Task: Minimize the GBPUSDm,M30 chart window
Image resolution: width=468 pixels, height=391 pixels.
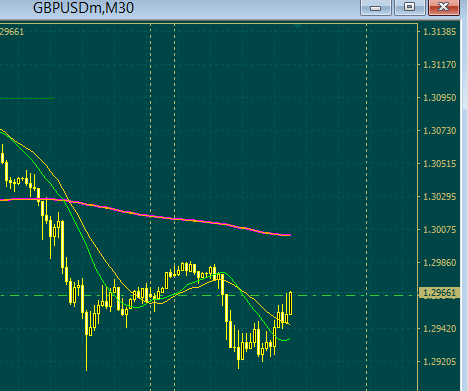Action: [x=376, y=8]
